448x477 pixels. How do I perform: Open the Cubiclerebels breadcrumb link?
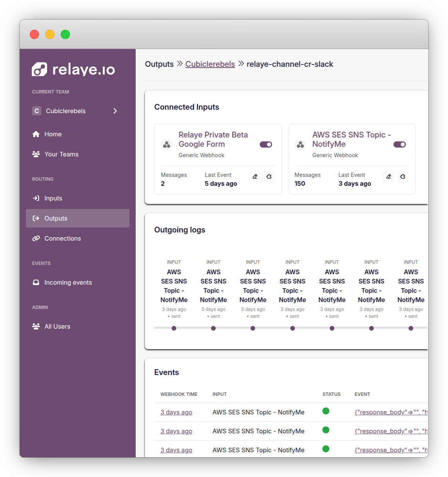pos(210,64)
